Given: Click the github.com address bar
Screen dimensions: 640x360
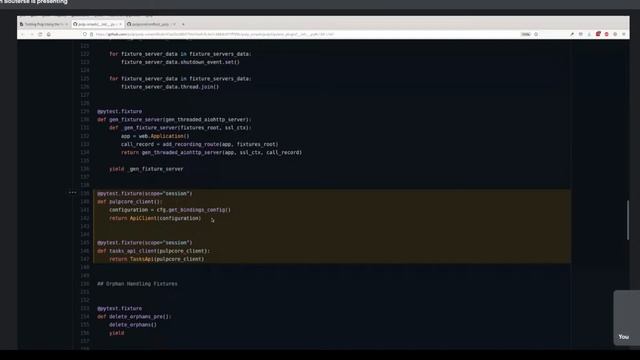Looking at the screenshot, I should pyautogui.click(x=302, y=34).
